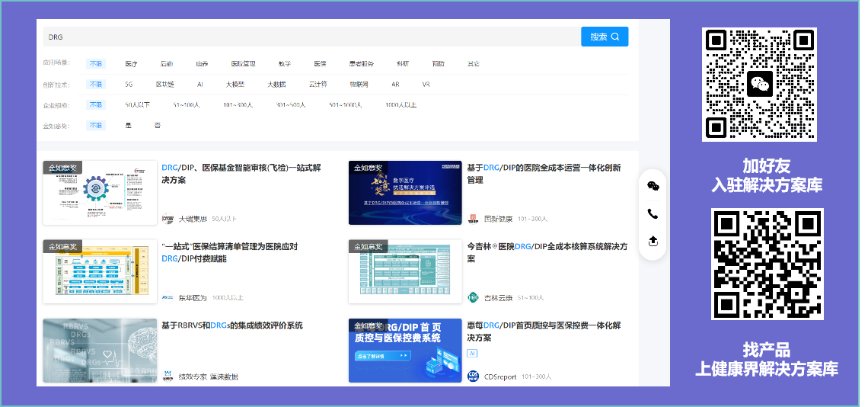Screen dimensions: 868x407
Task: Click the AI tag under 惠每 solution
Action: pos(472,353)
